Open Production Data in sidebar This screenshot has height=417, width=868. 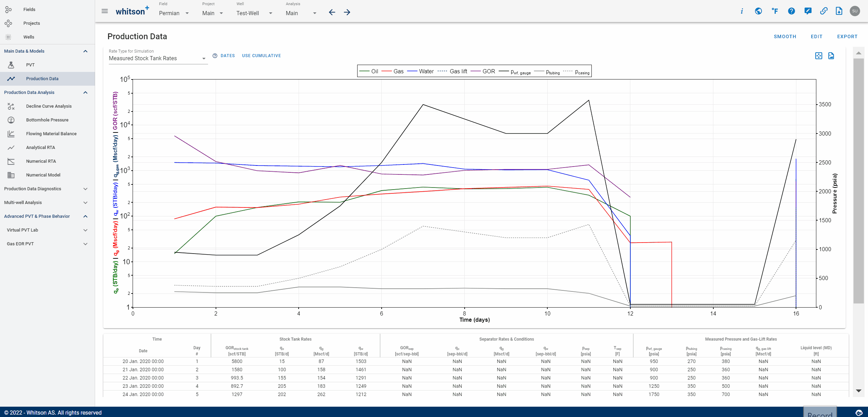pyautogui.click(x=47, y=79)
